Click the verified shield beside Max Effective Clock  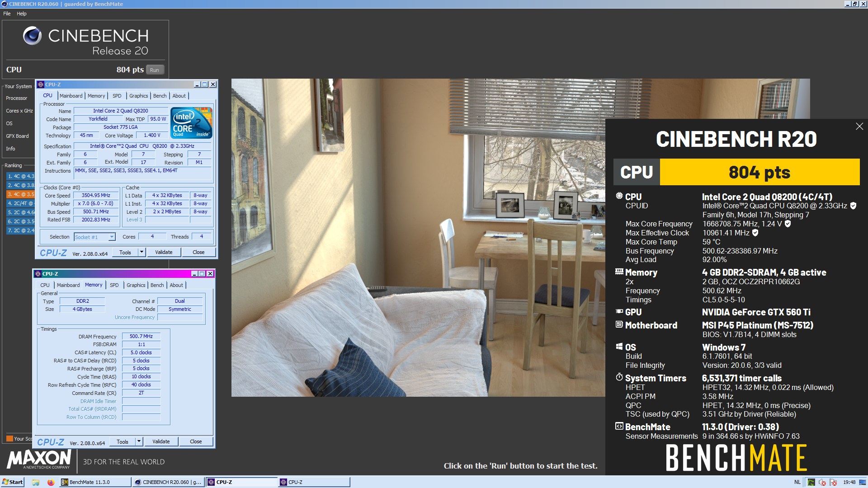point(755,233)
